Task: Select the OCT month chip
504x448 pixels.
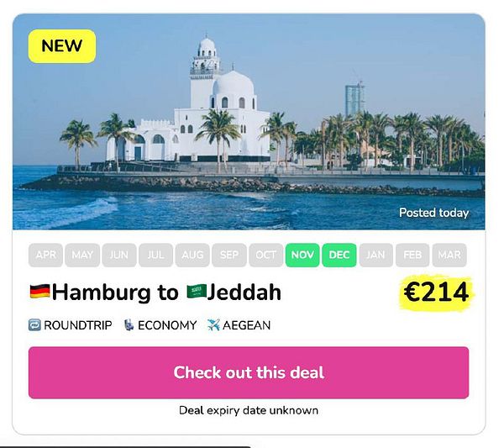Action: pyautogui.click(x=265, y=255)
